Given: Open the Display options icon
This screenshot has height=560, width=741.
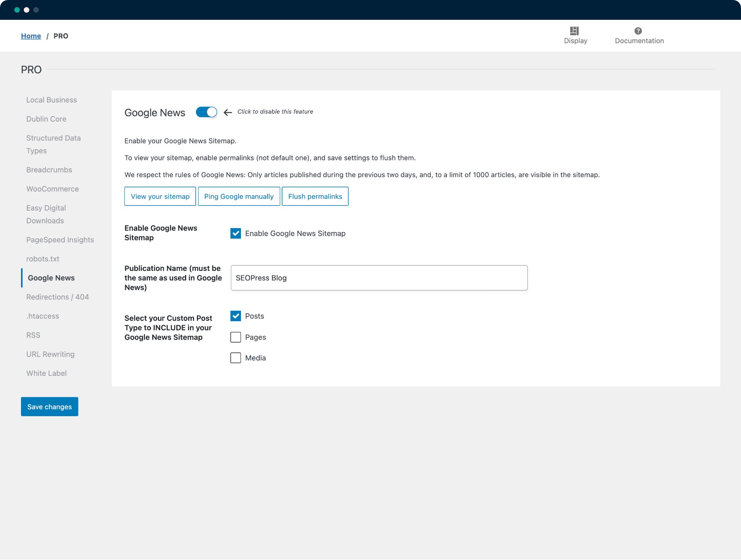Looking at the screenshot, I should [x=575, y=31].
